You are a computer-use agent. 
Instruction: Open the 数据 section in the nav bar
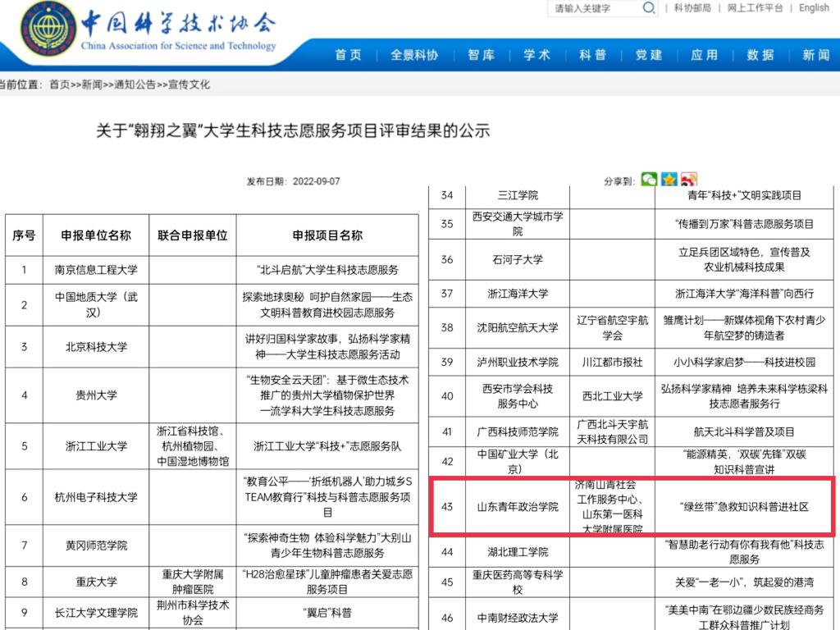coord(760,55)
